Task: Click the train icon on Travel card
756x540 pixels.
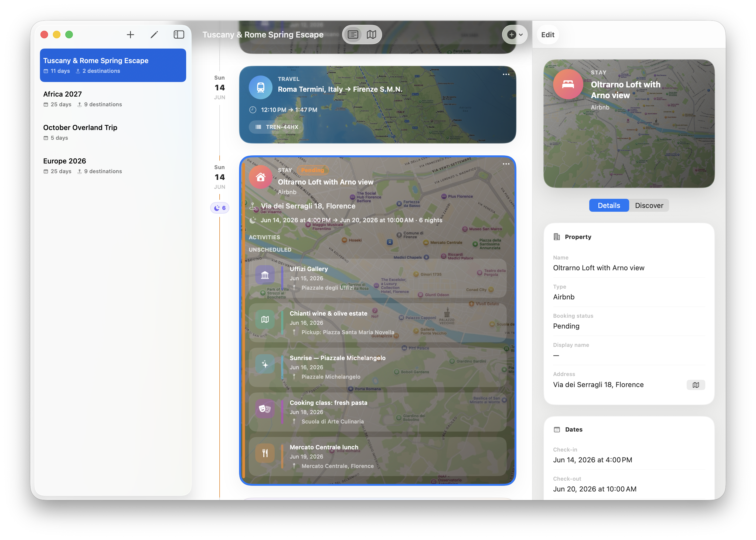Action: pyautogui.click(x=261, y=87)
